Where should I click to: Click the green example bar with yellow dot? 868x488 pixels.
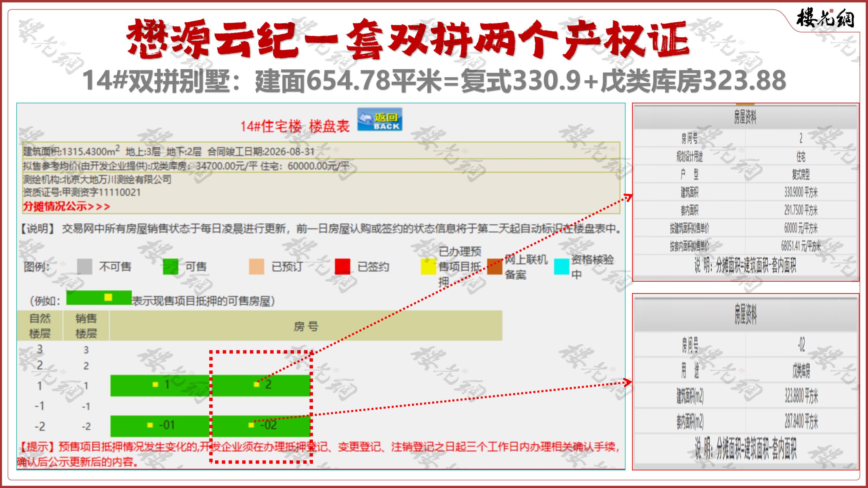click(99, 298)
